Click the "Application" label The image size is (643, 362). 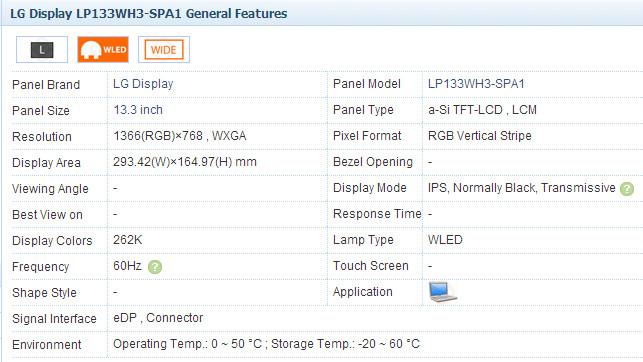click(x=363, y=292)
